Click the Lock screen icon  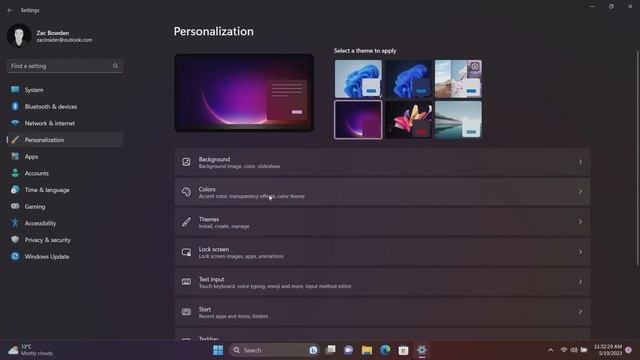click(x=186, y=252)
